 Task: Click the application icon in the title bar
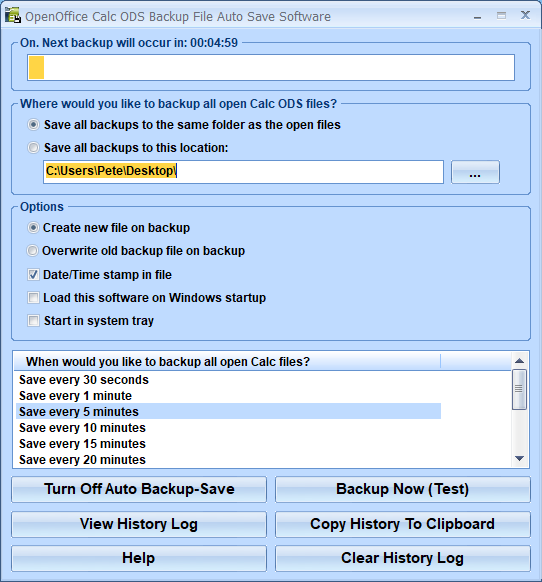click(x=13, y=15)
